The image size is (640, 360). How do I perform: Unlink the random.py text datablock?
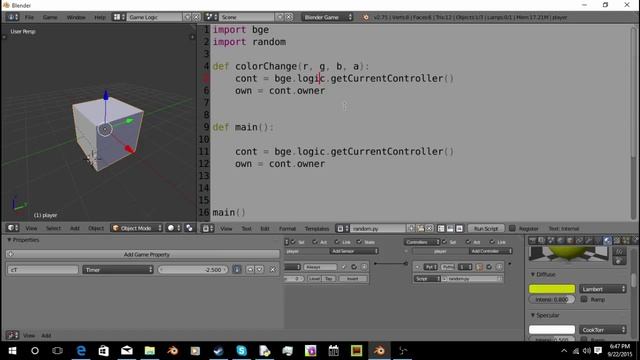click(x=429, y=229)
